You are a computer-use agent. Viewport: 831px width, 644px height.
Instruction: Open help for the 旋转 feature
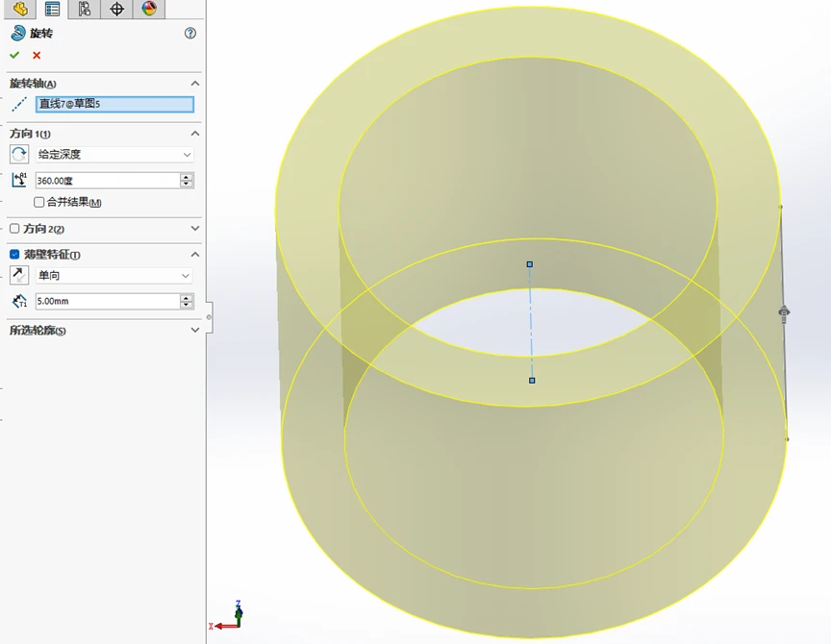point(190,34)
